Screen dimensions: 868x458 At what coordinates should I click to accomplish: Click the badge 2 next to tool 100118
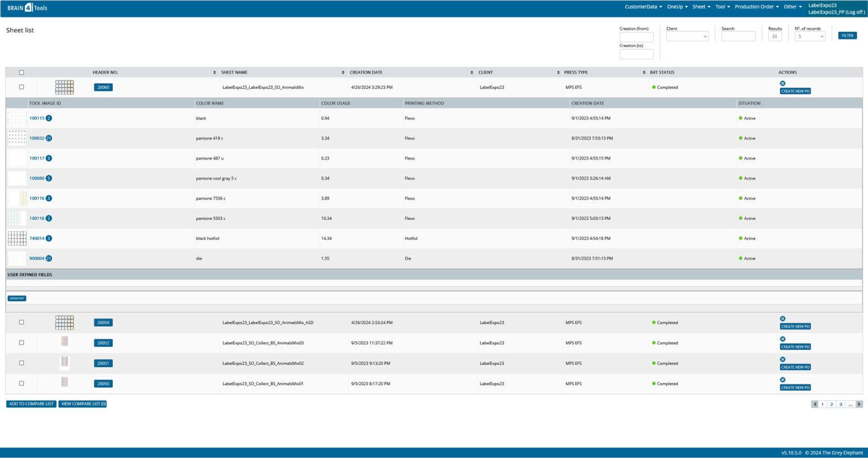click(49, 218)
